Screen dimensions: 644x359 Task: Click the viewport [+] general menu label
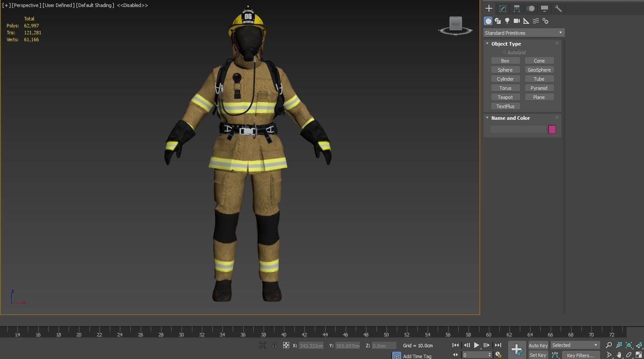[6, 5]
